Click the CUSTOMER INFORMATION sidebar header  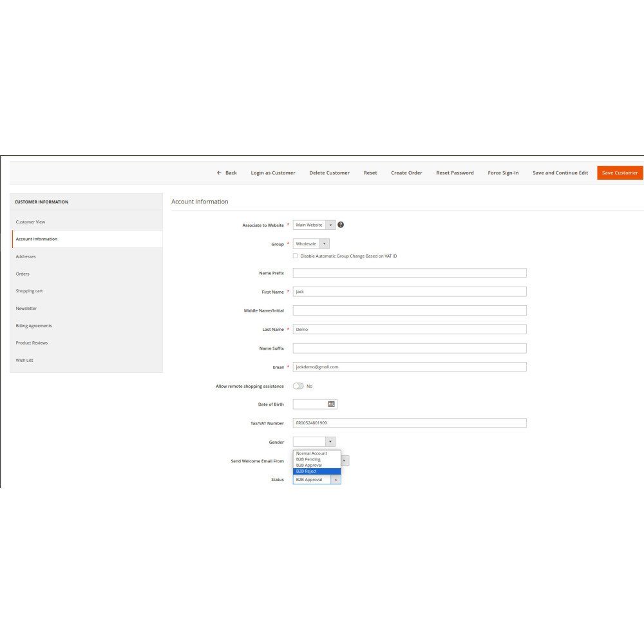point(41,202)
